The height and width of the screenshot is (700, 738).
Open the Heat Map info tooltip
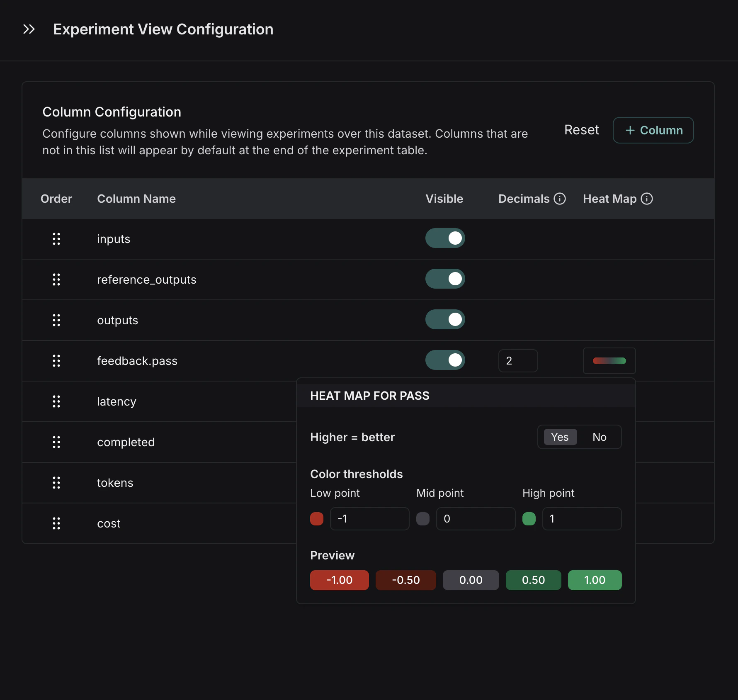point(646,199)
